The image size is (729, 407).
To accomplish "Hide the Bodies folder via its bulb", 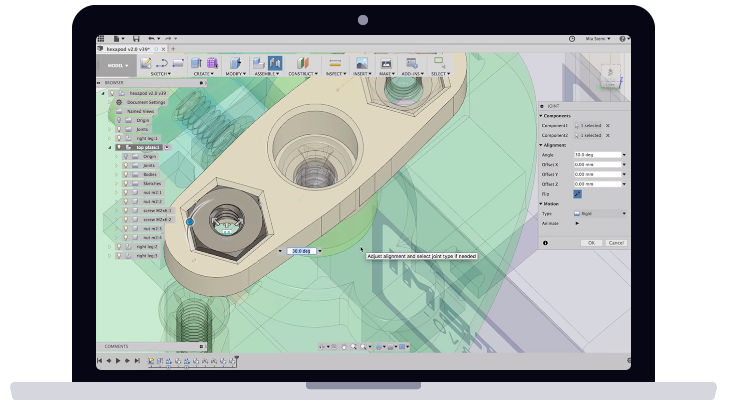I will (126, 174).
